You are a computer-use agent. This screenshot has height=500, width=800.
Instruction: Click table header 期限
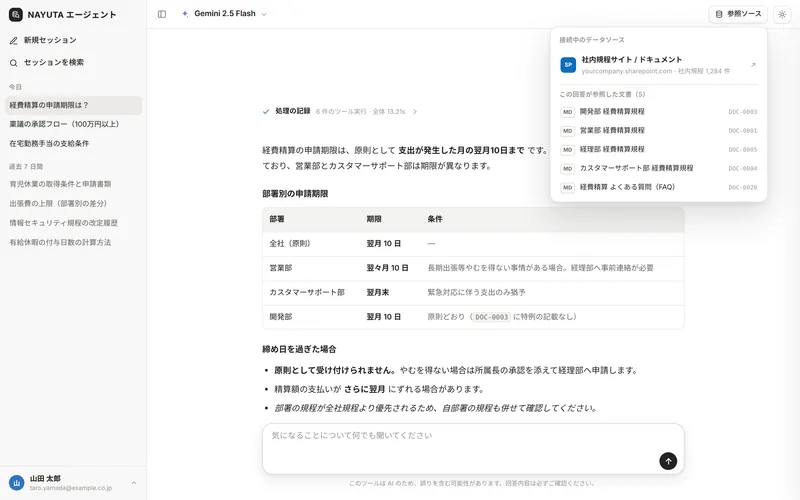coord(374,219)
